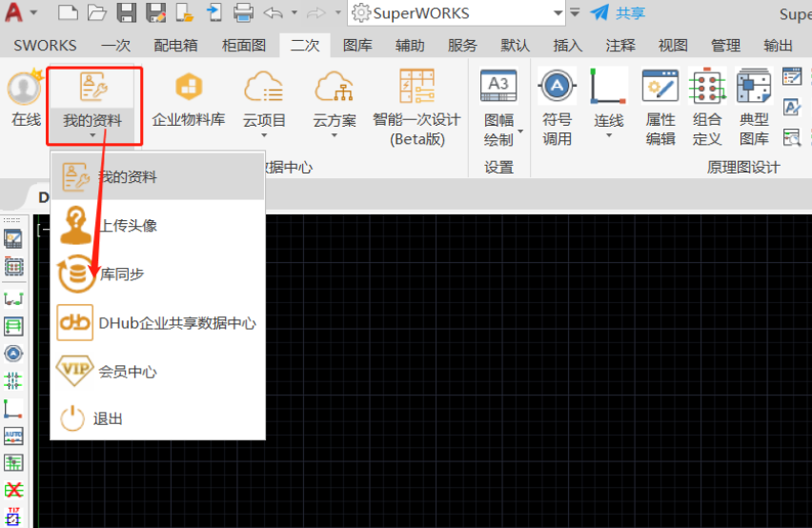Click the 云项目 cloud project icon
Screen dimensions: 812x528
tap(264, 87)
